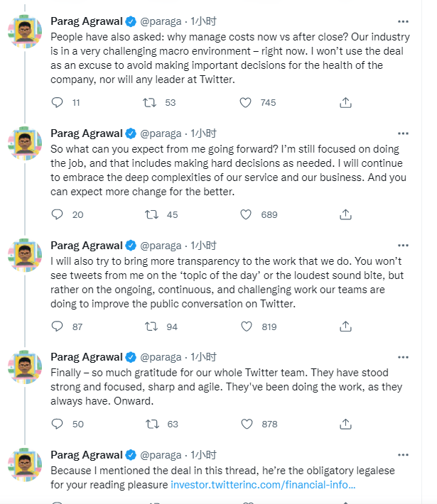Reply to the tweet with 11 replies
Screen dimensions: 437x504
58,102
